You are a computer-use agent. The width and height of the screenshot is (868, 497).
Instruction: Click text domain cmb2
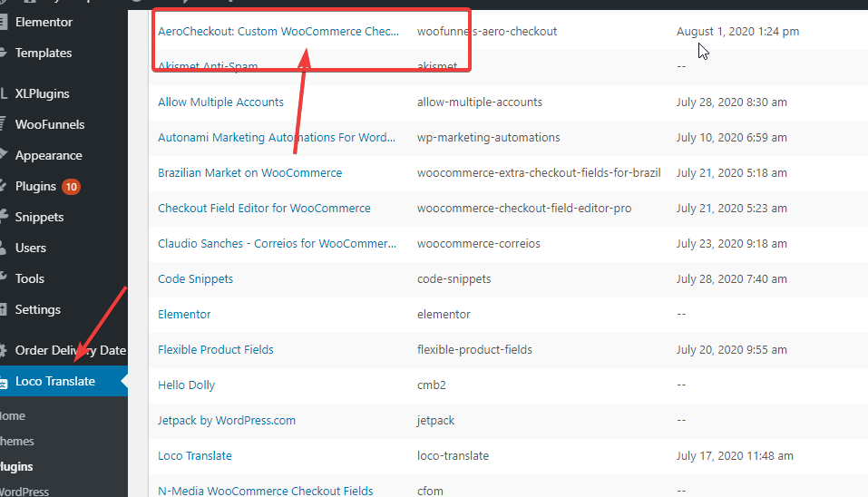[x=431, y=385]
